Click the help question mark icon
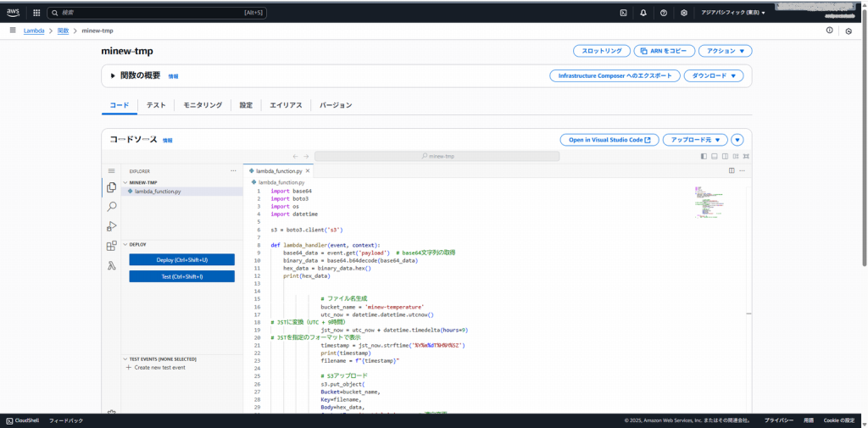This screenshot has height=428, width=868. pyautogui.click(x=664, y=13)
